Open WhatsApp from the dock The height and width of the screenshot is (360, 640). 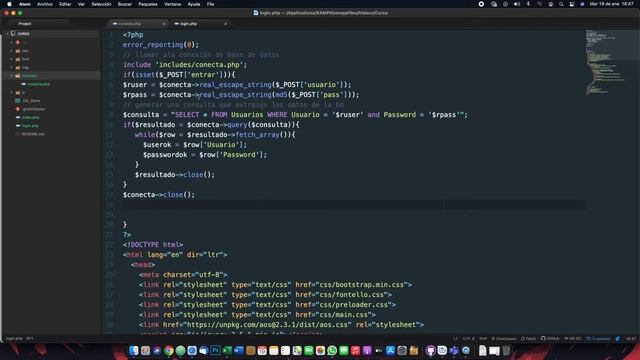tap(332, 350)
